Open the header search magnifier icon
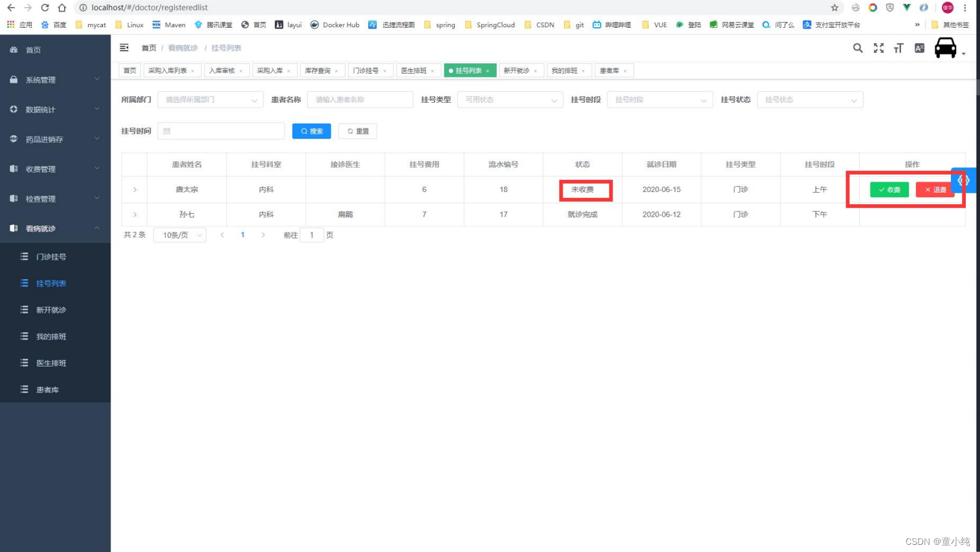Screen dimensions: 980x552 (858, 48)
